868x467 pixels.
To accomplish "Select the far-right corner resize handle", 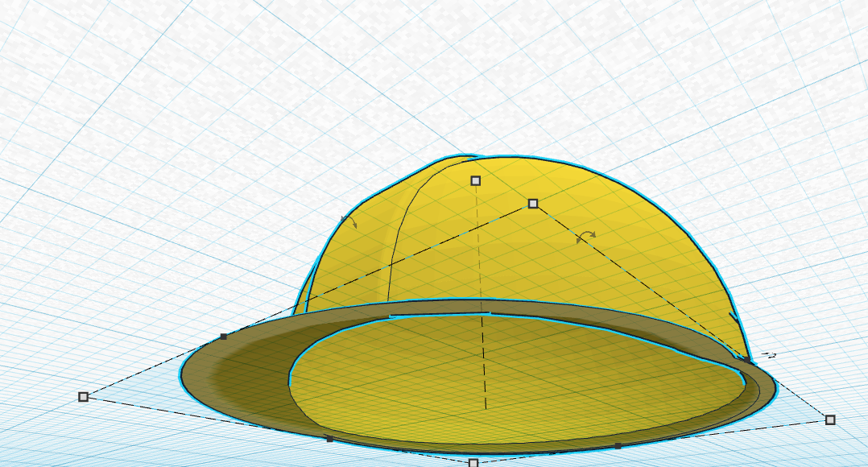I will click(x=830, y=420).
